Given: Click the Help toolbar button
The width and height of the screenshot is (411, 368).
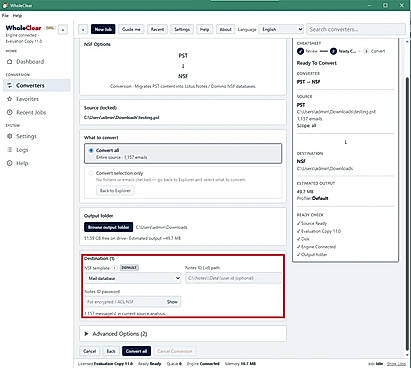Looking at the screenshot, I should [x=204, y=29].
